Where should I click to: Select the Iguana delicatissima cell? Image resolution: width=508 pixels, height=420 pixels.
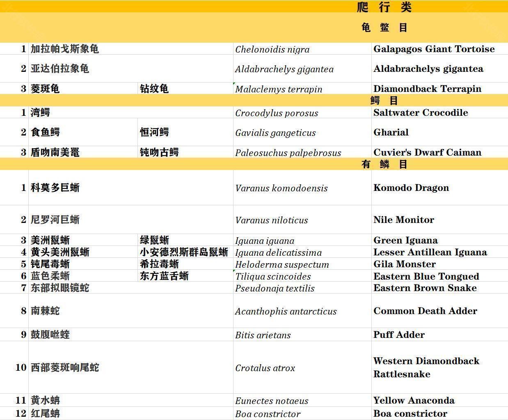click(x=278, y=252)
